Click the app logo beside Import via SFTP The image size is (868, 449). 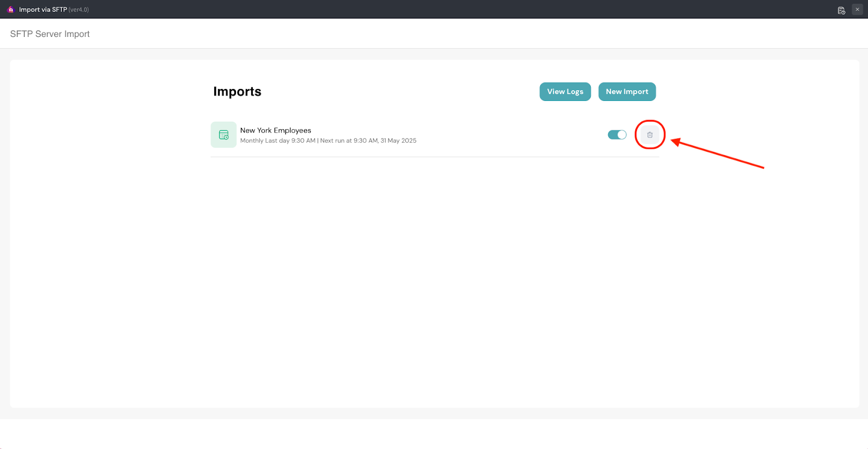10,10
